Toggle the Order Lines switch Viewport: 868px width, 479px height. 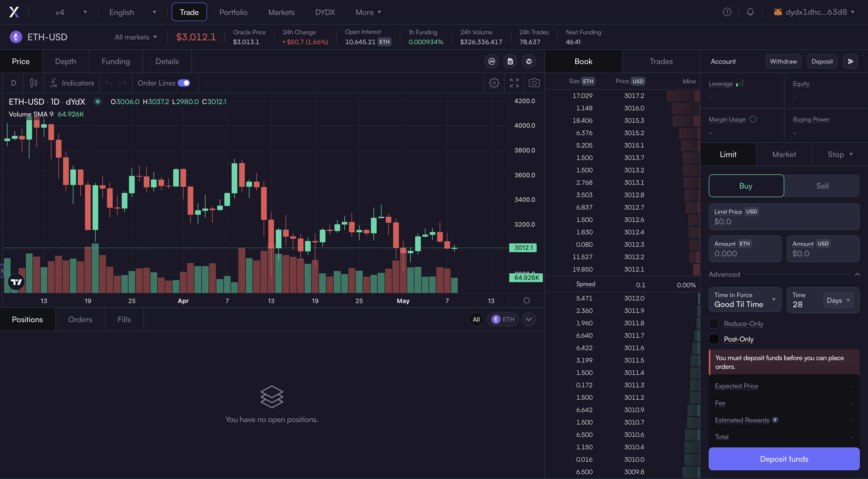coord(184,83)
